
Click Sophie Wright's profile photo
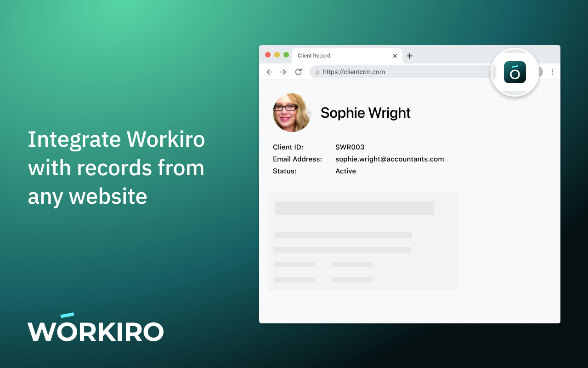292,113
